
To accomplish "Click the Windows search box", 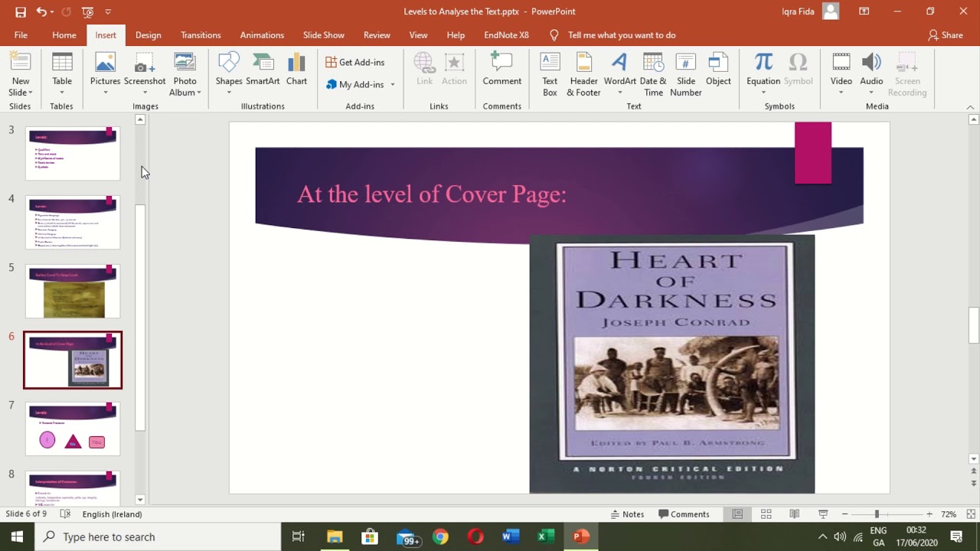I will click(x=158, y=536).
